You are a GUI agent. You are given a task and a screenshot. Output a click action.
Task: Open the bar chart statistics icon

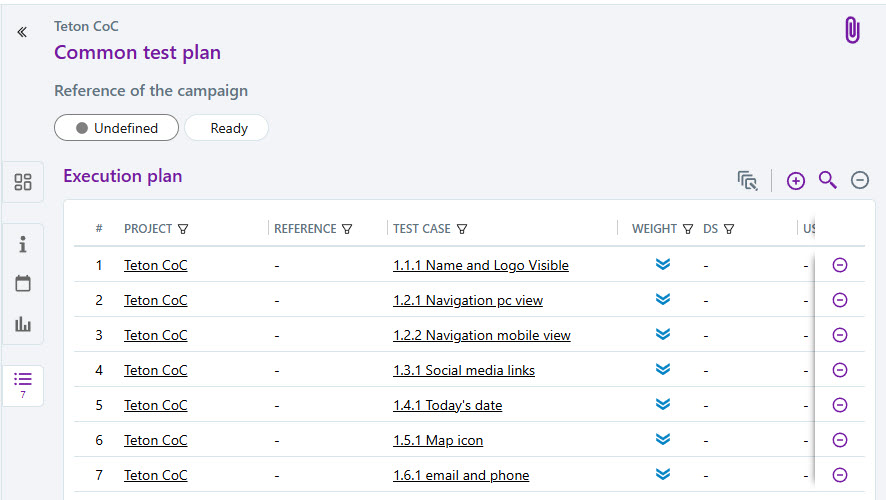pyautogui.click(x=23, y=324)
